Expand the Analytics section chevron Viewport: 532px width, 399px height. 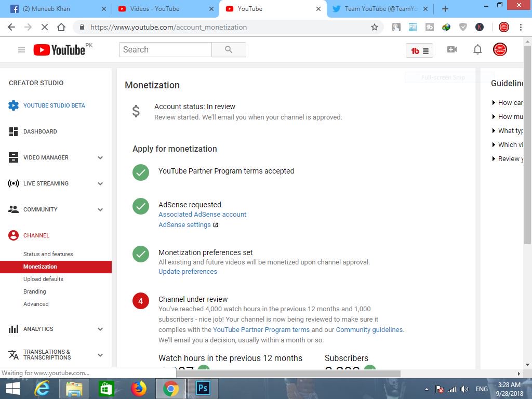[x=100, y=329]
